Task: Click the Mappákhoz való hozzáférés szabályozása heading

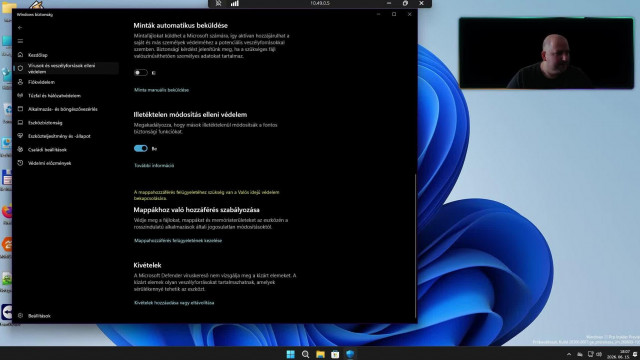Action: (x=197, y=210)
